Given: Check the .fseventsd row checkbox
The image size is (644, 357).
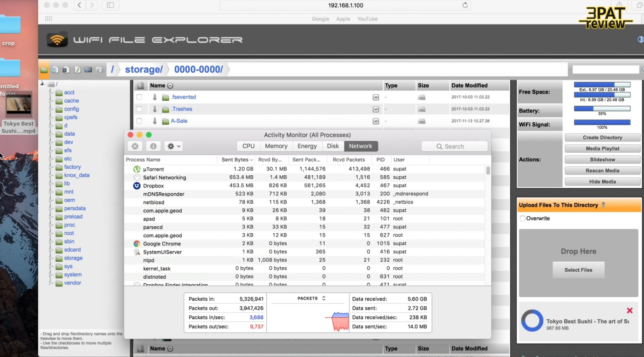Looking at the screenshot, I should 139,97.
